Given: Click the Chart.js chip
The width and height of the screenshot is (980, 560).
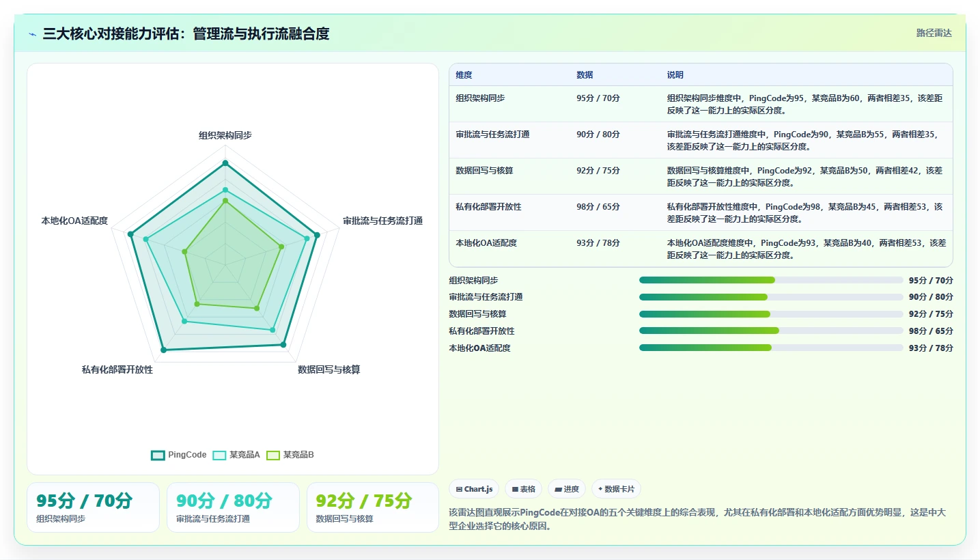Looking at the screenshot, I should 473,489.
